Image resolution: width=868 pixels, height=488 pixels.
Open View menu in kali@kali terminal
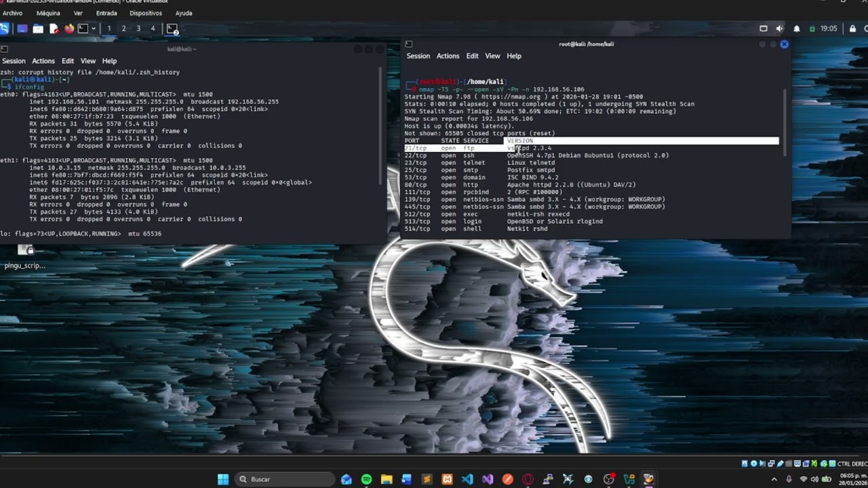[88, 61]
